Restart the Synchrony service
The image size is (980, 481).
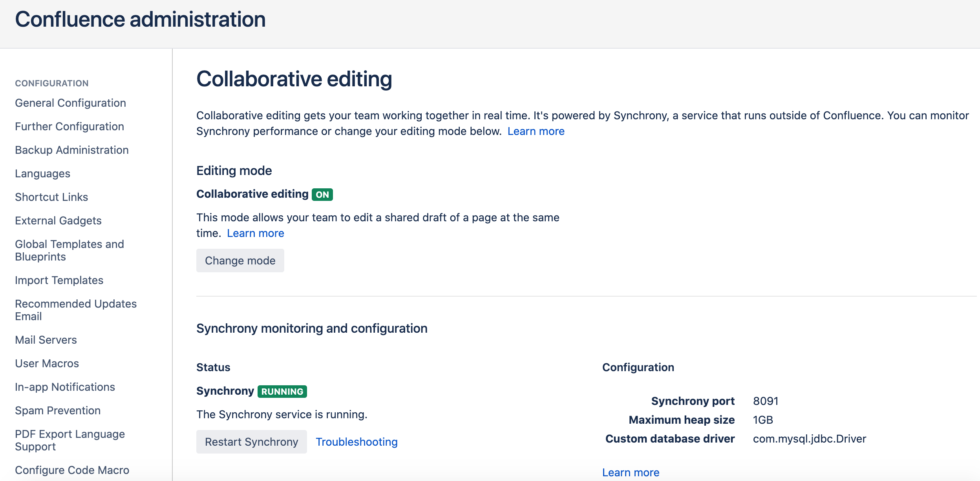pos(252,441)
